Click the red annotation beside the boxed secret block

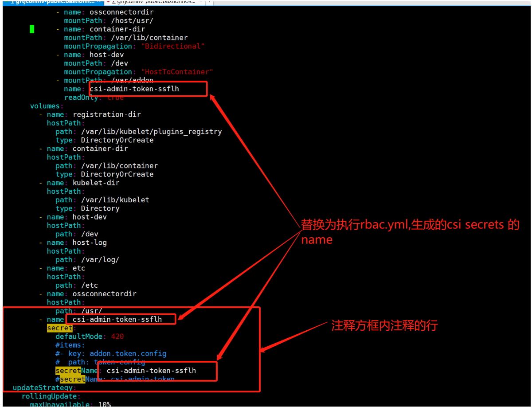[x=384, y=325]
